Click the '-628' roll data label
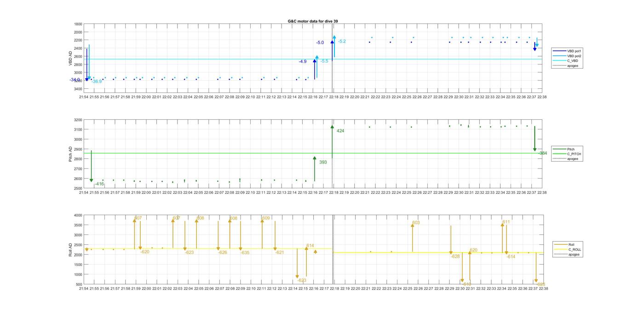This screenshot has height=319, width=644. (x=455, y=256)
